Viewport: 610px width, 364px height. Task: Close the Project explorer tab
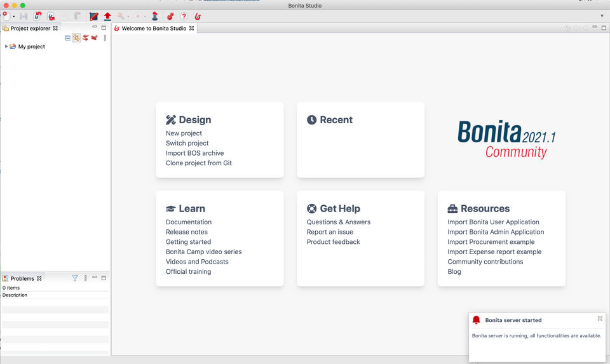[x=55, y=28]
